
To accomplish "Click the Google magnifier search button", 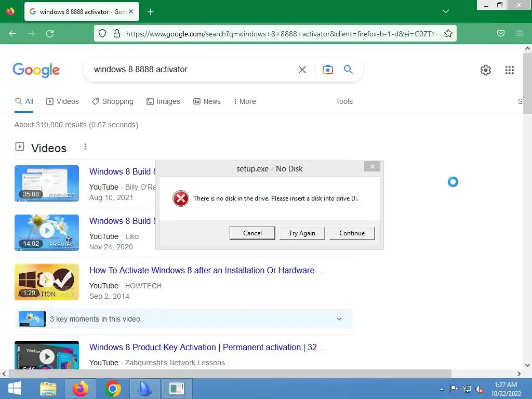I will [x=349, y=70].
